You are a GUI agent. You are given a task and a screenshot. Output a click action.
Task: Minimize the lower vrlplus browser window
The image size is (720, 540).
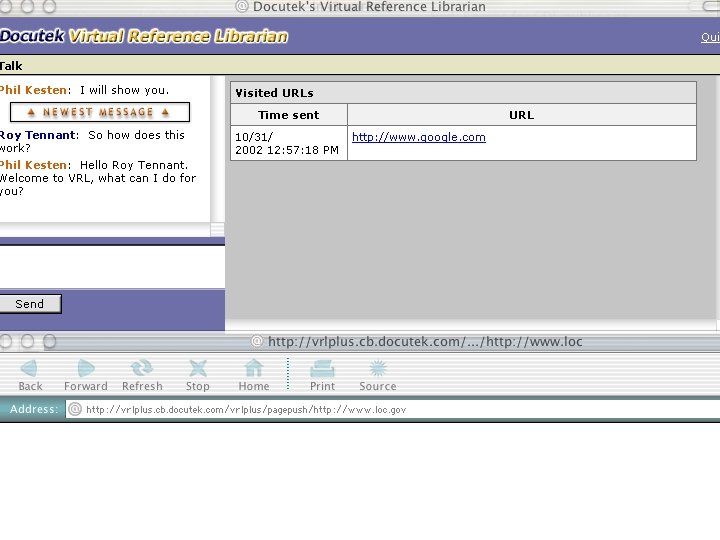coord(28,341)
